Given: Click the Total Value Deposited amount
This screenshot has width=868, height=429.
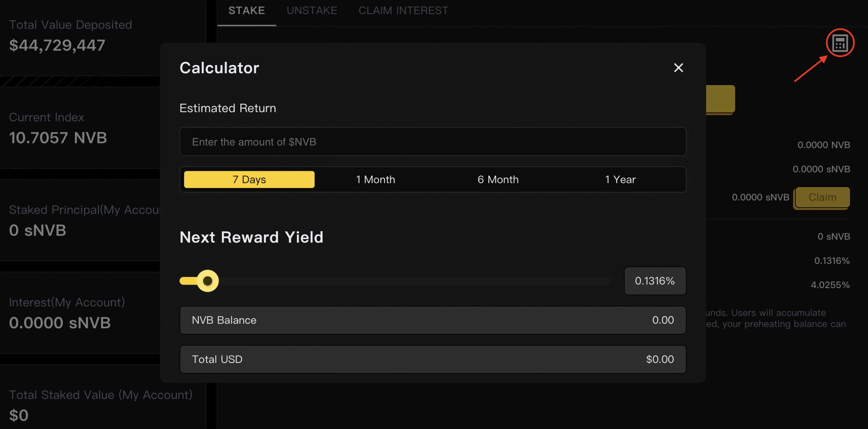Looking at the screenshot, I should [x=57, y=45].
